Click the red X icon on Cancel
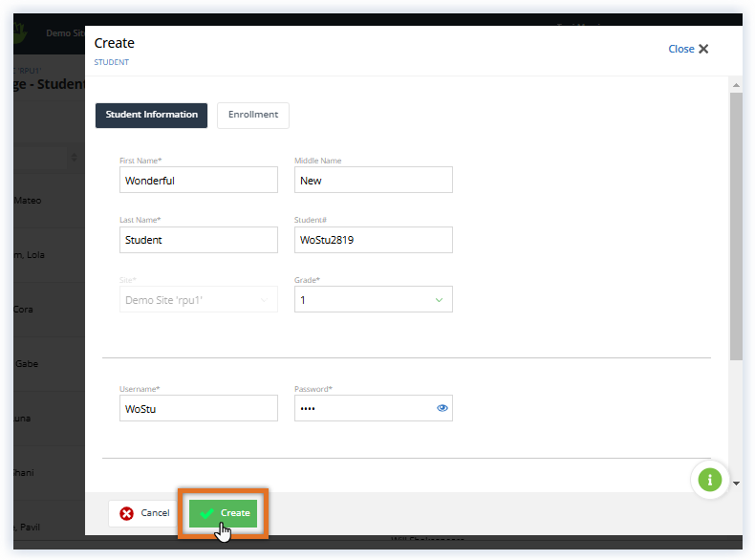This screenshot has height=560, width=755. click(x=127, y=514)
